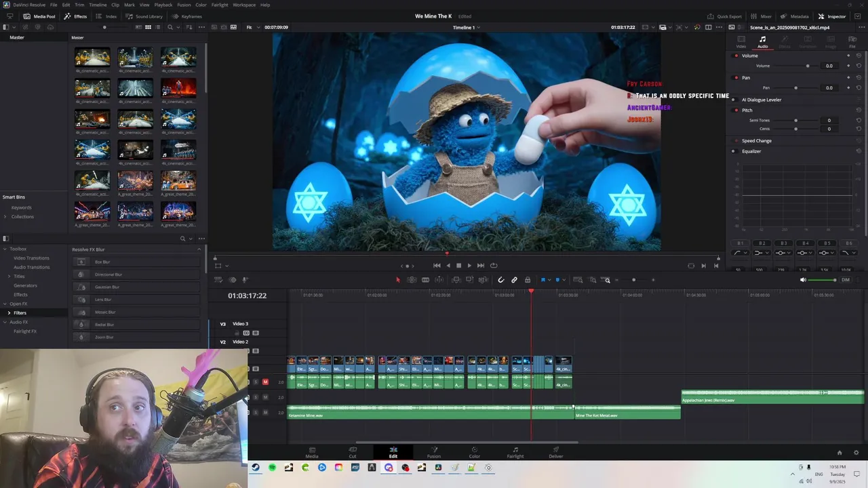The width and height of the screenshot is (868, 488).
Task: Toggle the Pan section switch
Action: coord(736,77)
